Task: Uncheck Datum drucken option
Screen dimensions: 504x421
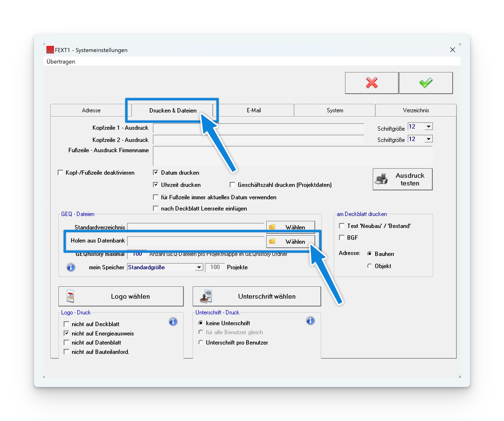Action: tap(156, 173)
